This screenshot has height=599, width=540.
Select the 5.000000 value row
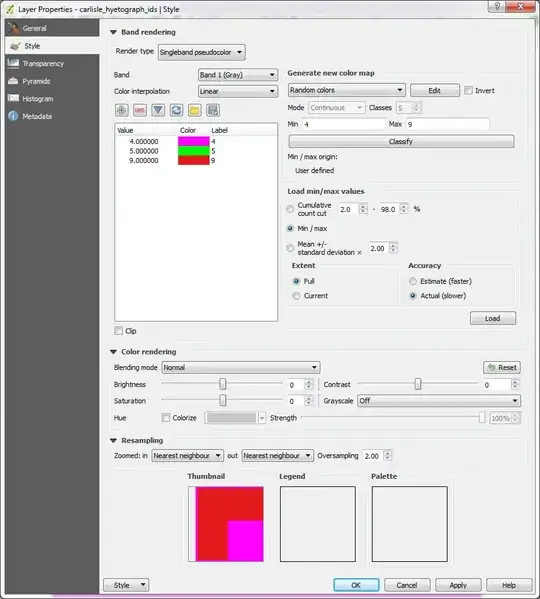tap(196, 151)
